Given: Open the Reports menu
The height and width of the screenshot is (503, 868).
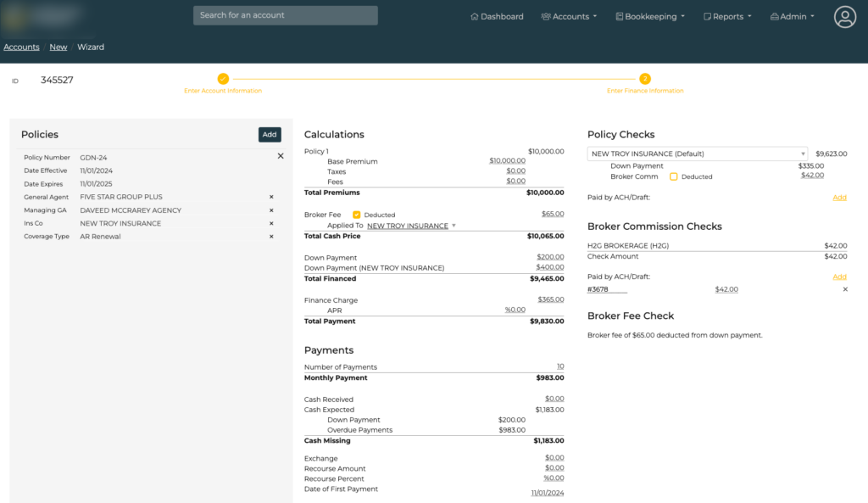Looking at the screenshot, I should [727, 17].
